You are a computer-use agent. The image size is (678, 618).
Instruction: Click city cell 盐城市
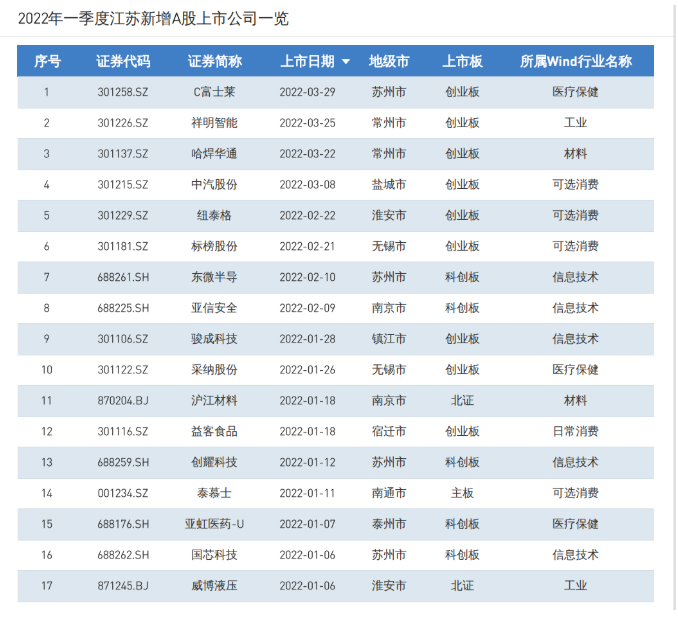[389, 185]
